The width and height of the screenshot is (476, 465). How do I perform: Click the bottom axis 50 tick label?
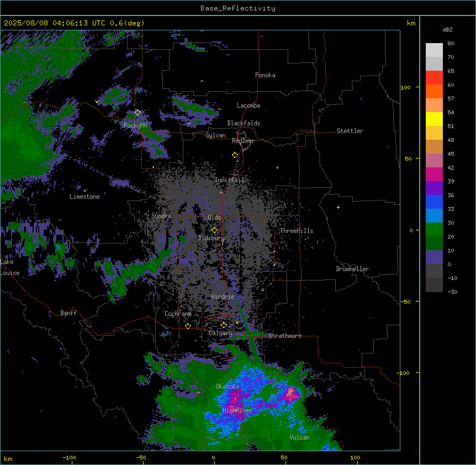[x=284, y=457]
